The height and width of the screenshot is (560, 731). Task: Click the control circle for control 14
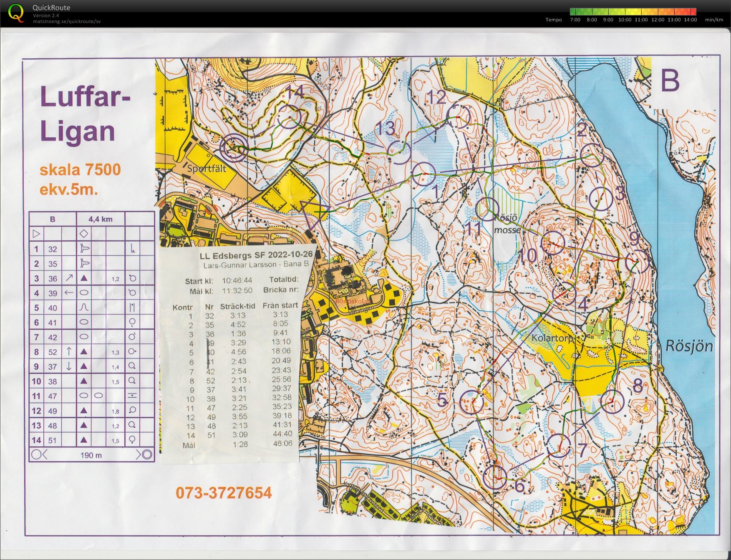click(289, 116)
